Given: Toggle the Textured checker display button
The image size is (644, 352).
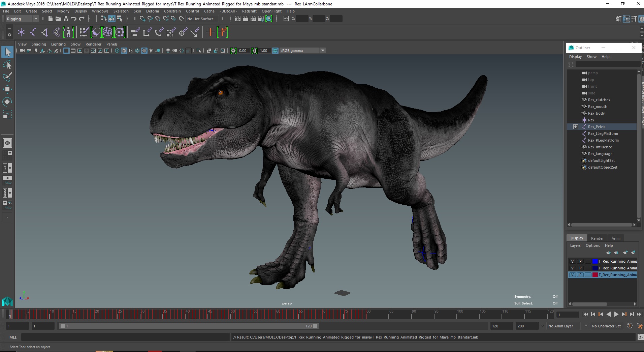Looking at the screenshot, I should (144, 51).
